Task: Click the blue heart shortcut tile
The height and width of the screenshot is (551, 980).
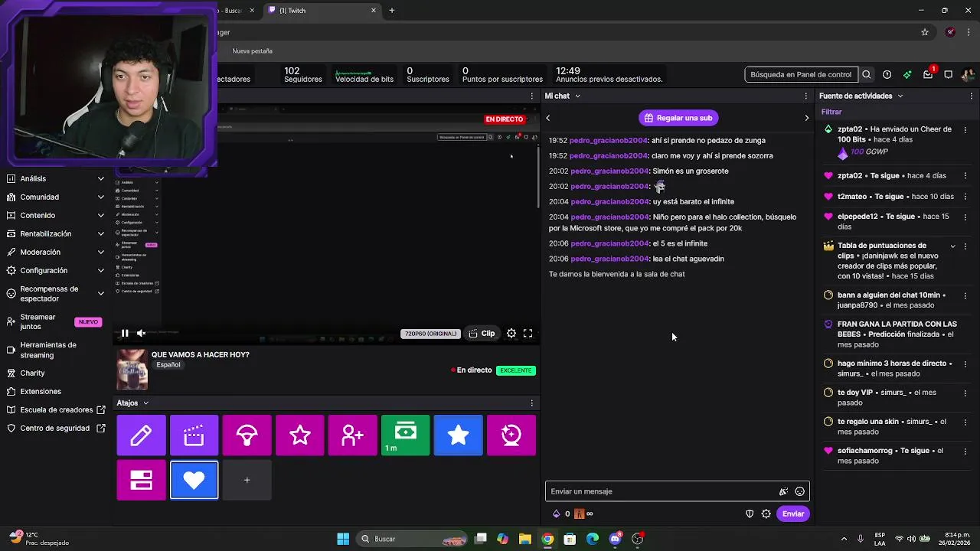Action: pos(194,480)
